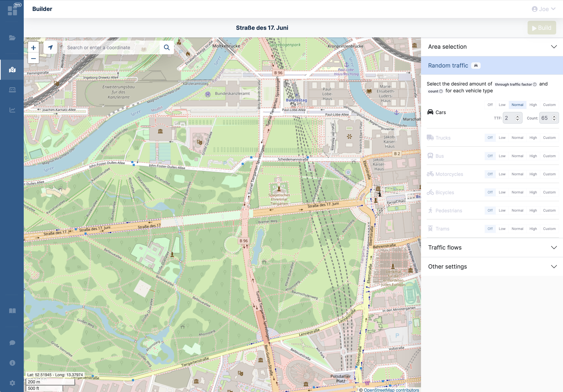563x392 pixels.
Task: Set Bus traffic to Normal
Action: (x=517, y=156)
